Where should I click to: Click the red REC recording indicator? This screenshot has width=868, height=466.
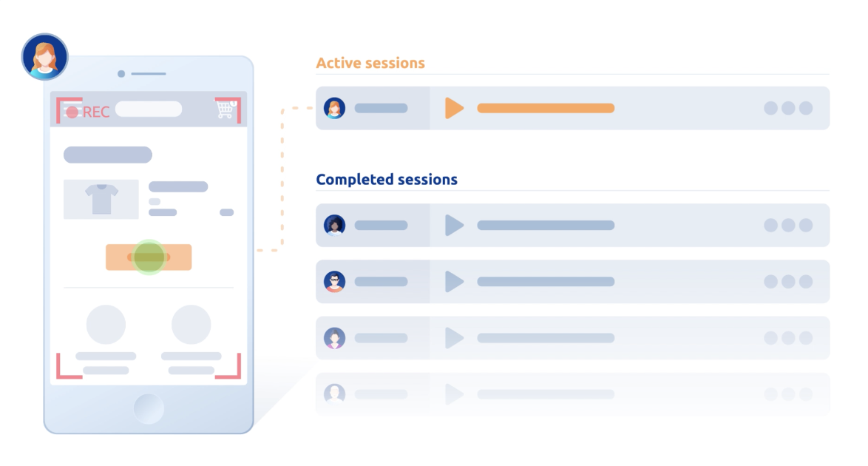pos(88,112)
